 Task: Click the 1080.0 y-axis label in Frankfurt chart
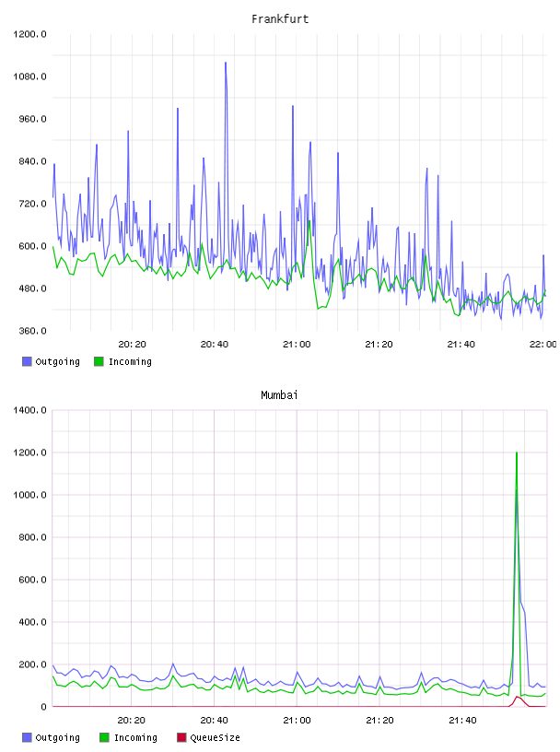pos(29,76)
